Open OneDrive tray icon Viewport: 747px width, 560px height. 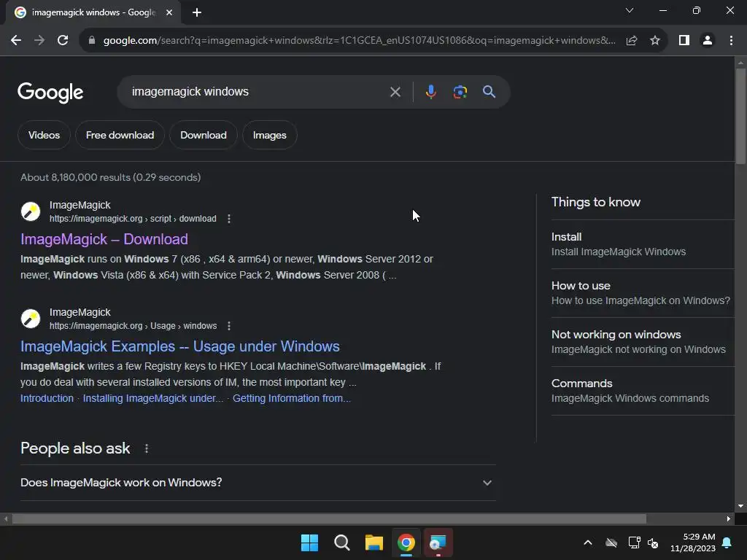point(611,542)
